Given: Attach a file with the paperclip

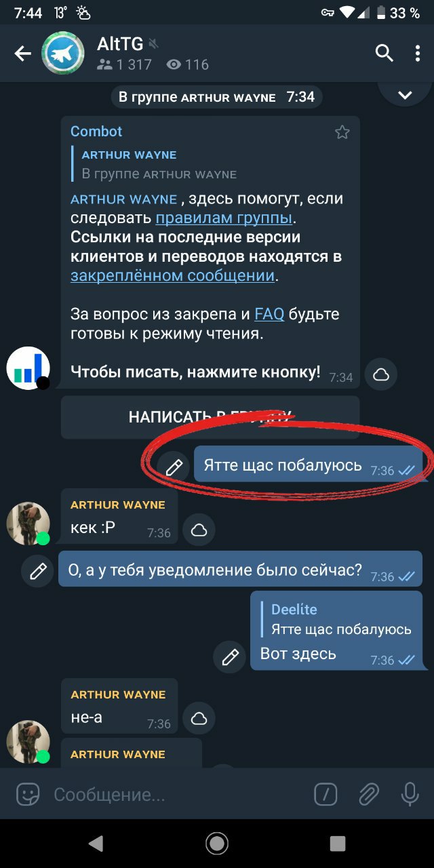Looking at the screenshot, I should point(369,794).
